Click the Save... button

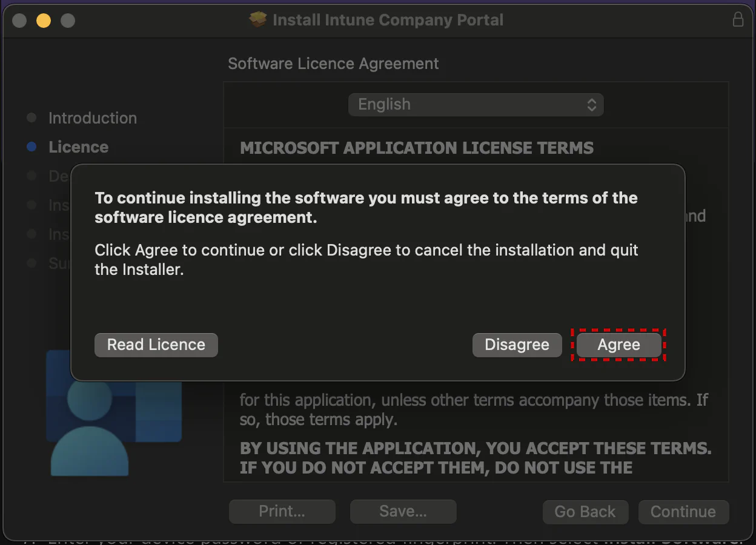[403, 512]
